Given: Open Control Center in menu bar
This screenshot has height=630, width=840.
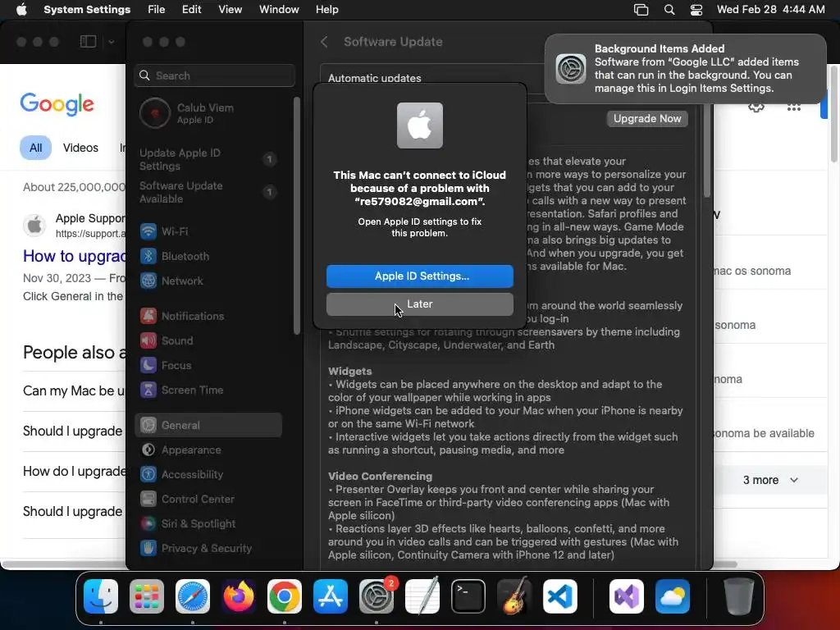Looking at the screenshot, I should [x=696, y=10].
